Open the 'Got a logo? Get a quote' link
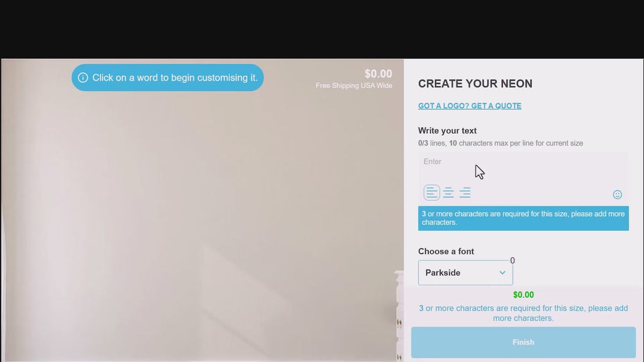Viewport: 644px width, 362px height. (x=469, y=106)
